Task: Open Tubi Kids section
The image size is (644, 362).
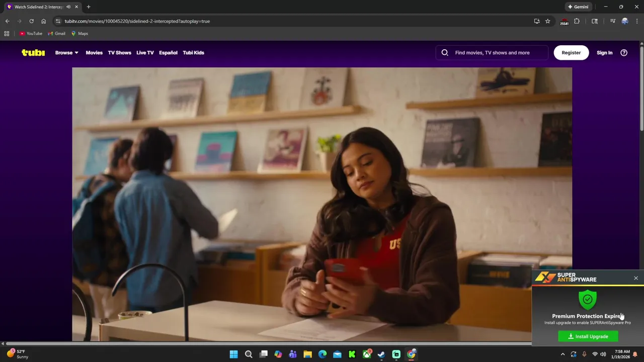Action: click(193, 52)
